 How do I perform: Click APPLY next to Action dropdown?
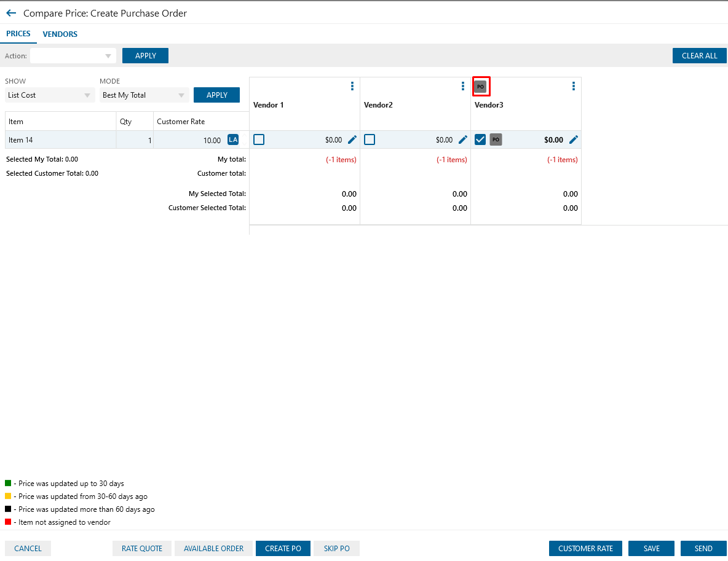point(145,56)
